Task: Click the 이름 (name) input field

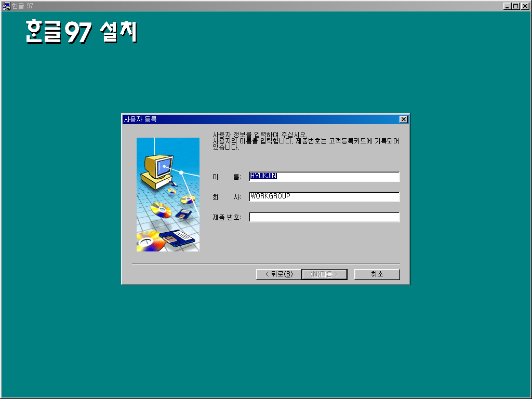Action: click(324, 177)
